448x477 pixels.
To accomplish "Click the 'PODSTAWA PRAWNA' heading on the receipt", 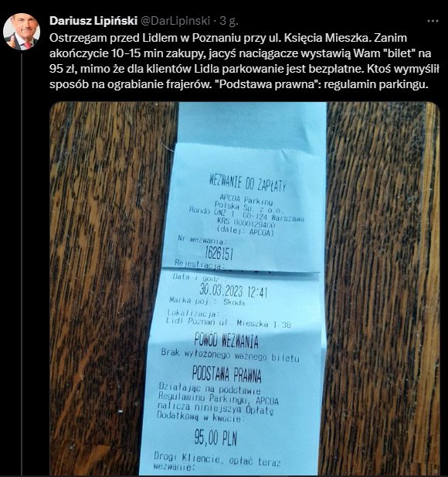I will tap(227, 374).
